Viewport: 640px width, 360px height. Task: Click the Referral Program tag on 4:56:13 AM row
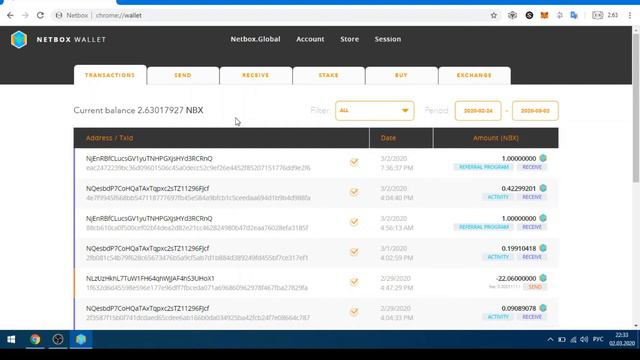click(x=484, y=227)
